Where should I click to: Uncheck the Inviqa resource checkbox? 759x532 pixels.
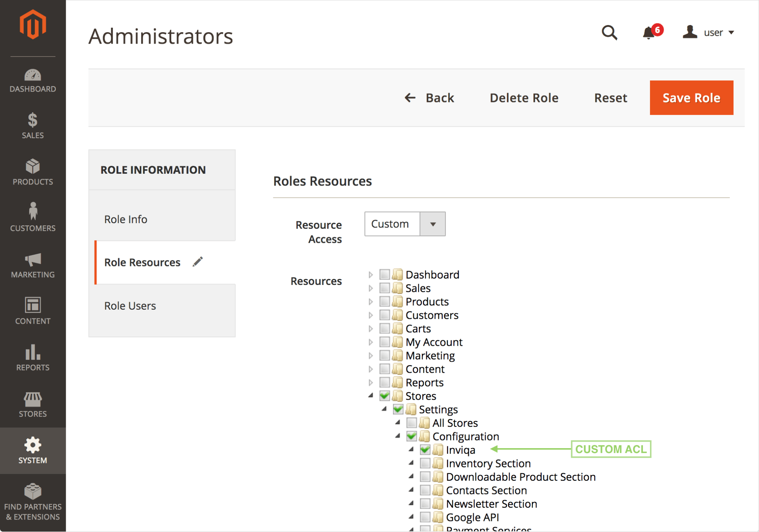(x=425, y=450)
